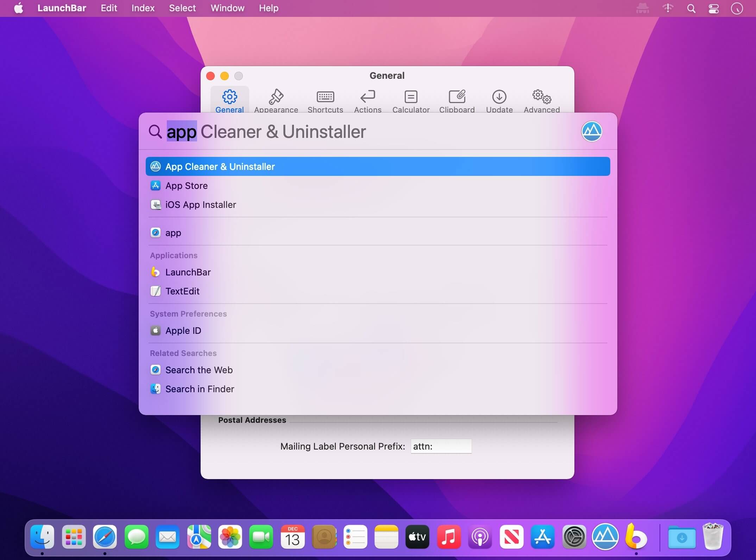Open the Advanced preferences tab
The height and width of the screenshot is (560, 756).
pos(542,101)
